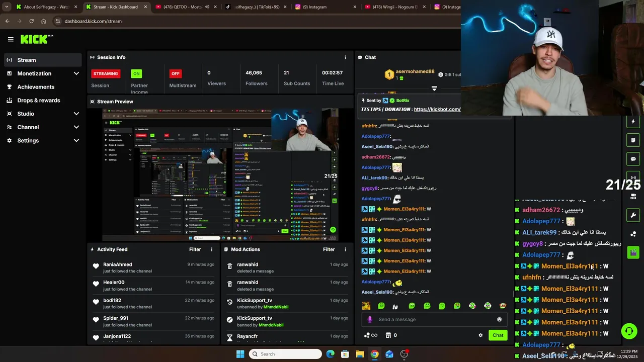The image size is (644, 362).
Task: Open the Activity Feed three-dot menu
Action: pyautogui.click(x=211, y=249)
